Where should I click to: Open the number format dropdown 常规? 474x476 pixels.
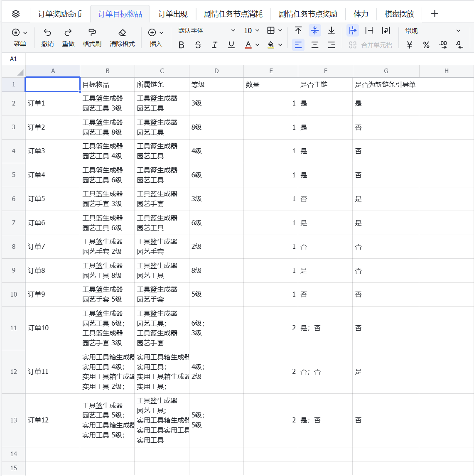tap(433, 31)
